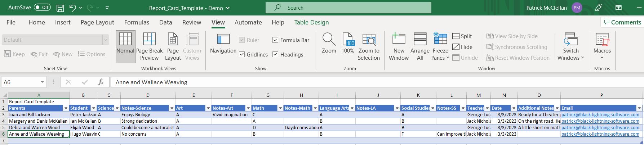
Task: Open the Parents column filter dropdown
Action: coord(66,108)
